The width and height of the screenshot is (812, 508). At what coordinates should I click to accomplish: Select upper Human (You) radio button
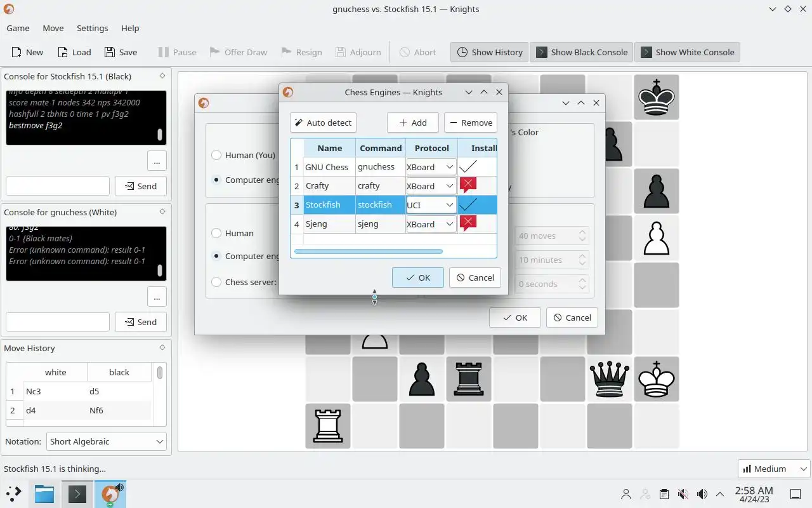click(x=216, y=155)
